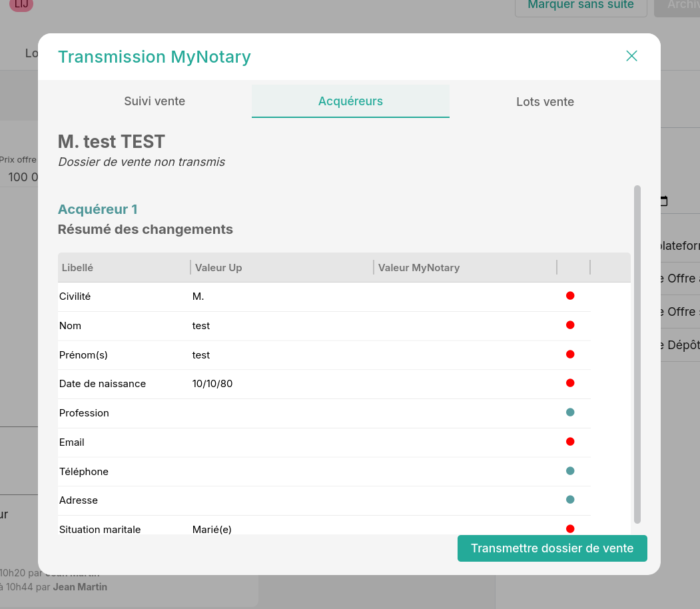Click Marquer sans suite button in background
Image resolution: width=700 pixels, height=609 pixels.
click(580, 5)
